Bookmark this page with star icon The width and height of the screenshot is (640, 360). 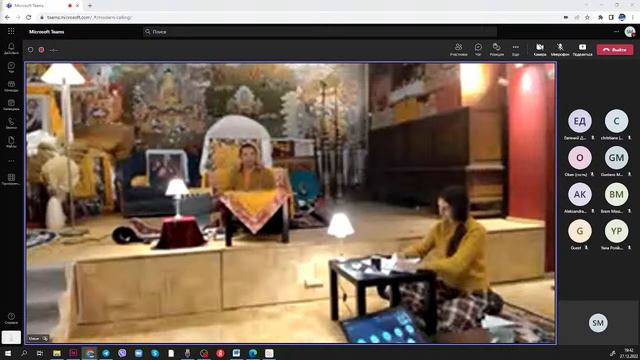[x=587, y=18]
